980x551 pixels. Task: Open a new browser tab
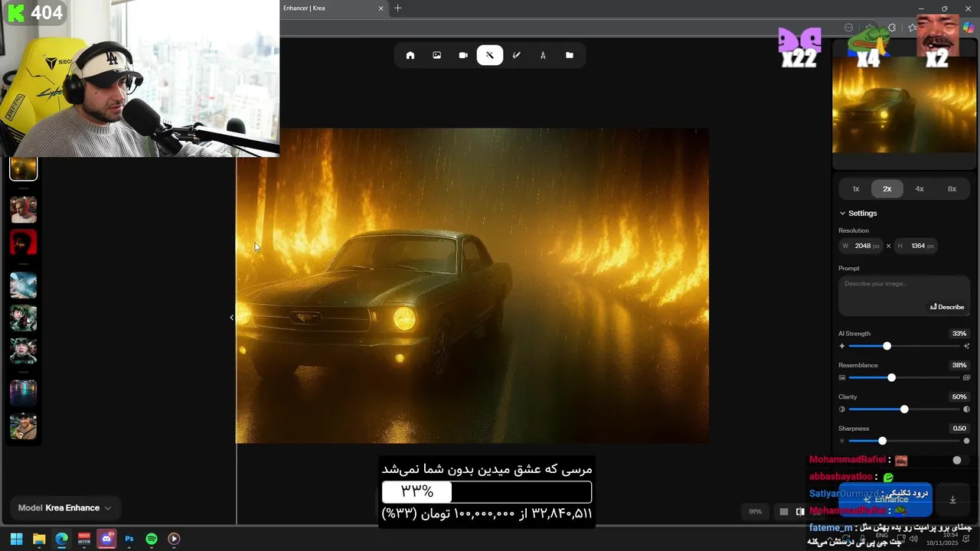(397, 8)
